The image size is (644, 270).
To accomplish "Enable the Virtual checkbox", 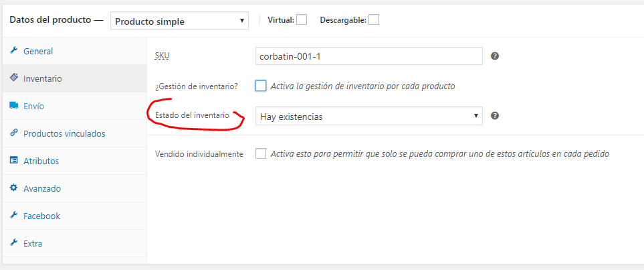I will 302,20.
